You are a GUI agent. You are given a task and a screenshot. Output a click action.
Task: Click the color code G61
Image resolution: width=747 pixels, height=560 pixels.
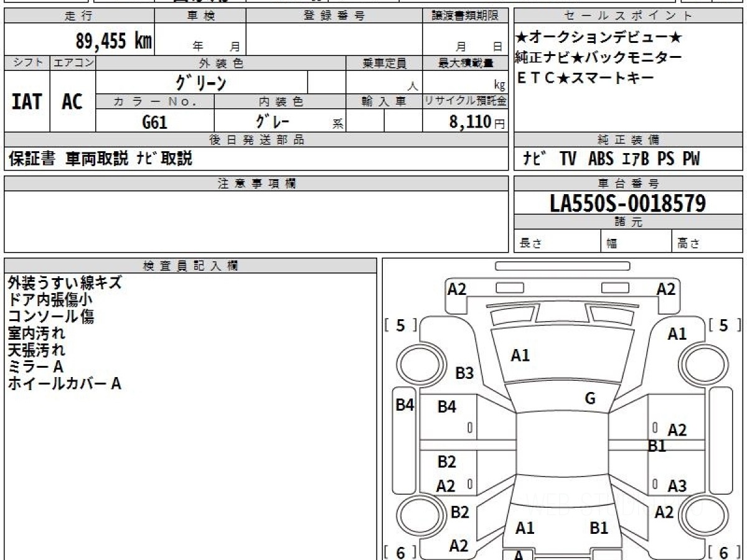[155, 121]
